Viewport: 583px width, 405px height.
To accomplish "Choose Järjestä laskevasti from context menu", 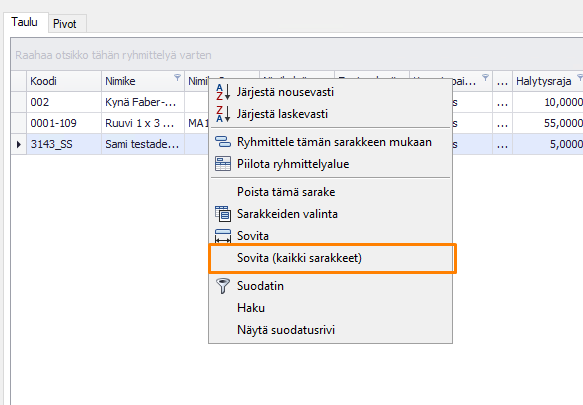I will (x=330, y=114).
